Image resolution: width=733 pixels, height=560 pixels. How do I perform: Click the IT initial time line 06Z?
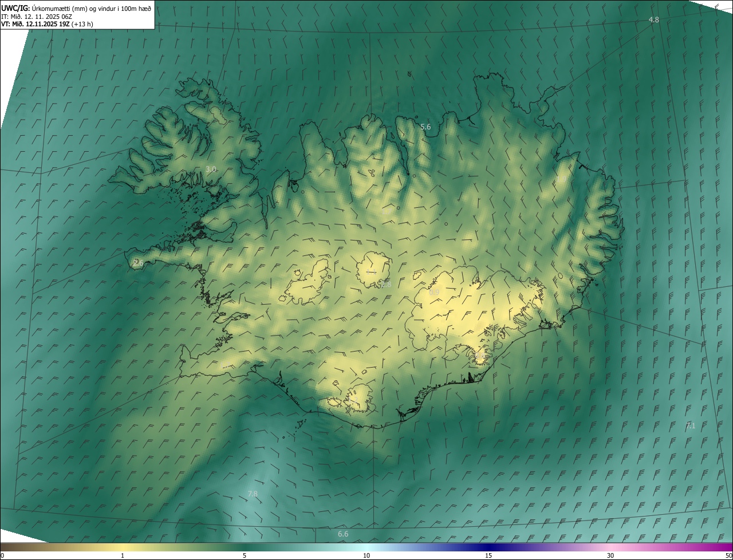(44, 17)
